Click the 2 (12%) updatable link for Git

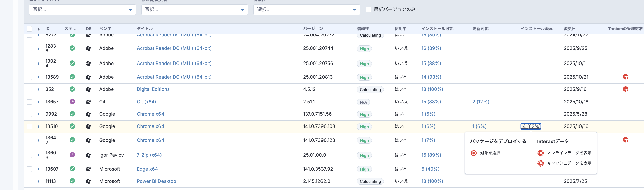[480, 102]
